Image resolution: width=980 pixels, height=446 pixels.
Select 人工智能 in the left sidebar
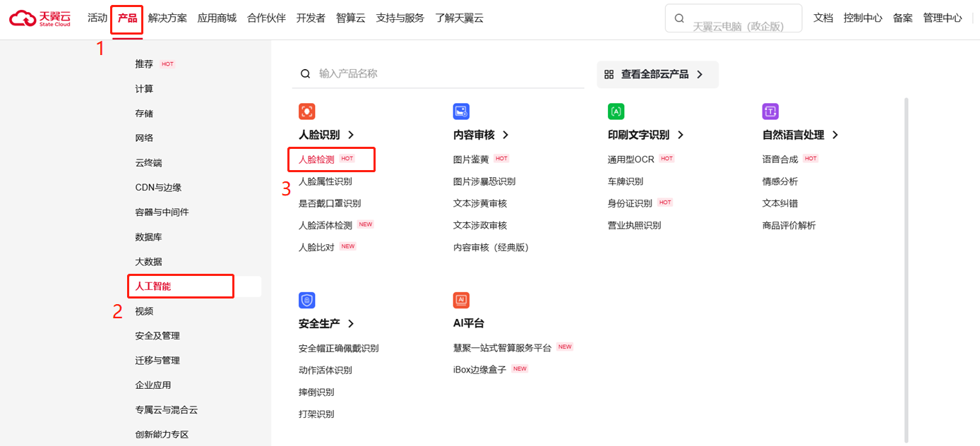click(x=153, y=287)
